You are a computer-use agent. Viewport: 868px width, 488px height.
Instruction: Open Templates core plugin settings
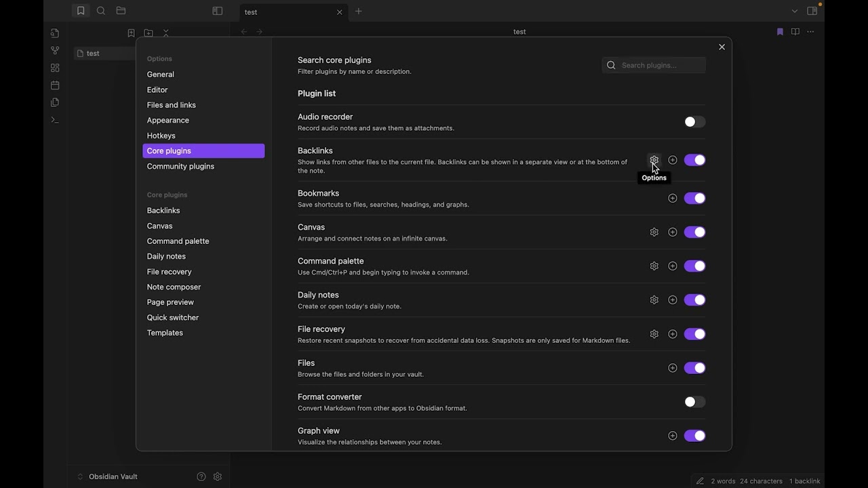[x=165, y=333]
